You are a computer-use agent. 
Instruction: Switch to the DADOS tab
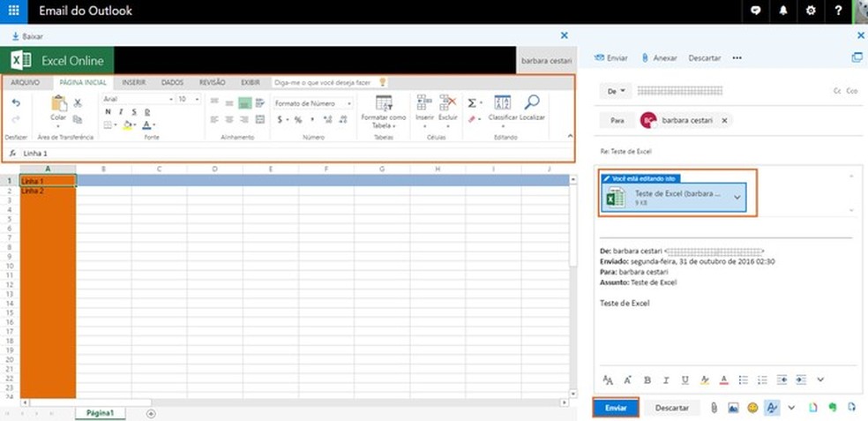click(172, 83)
